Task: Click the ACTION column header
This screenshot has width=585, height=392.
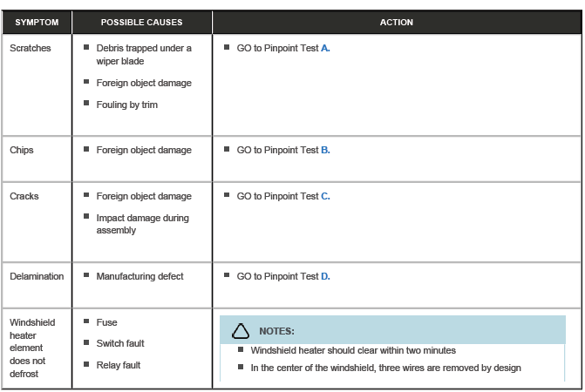Action: click(x=396, y=23)
